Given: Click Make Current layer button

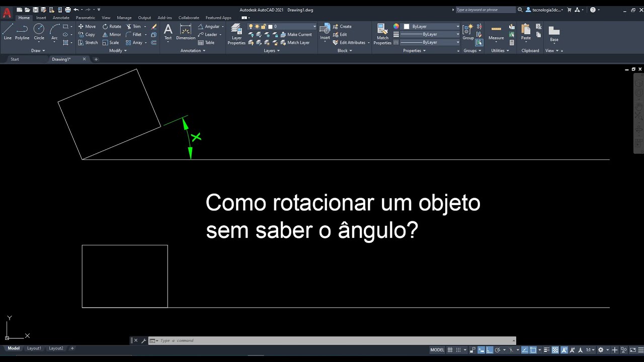Looking at the screenshot, I should coord(296,35).
